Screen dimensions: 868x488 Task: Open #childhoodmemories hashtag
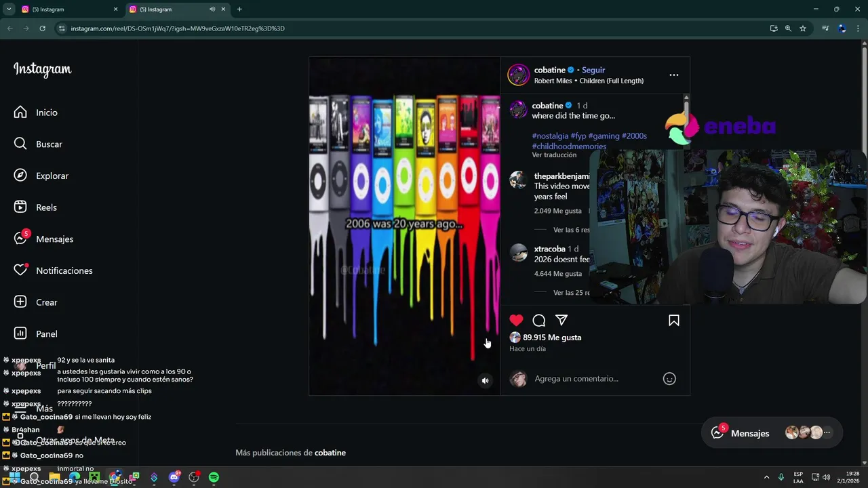coord(569,146)
